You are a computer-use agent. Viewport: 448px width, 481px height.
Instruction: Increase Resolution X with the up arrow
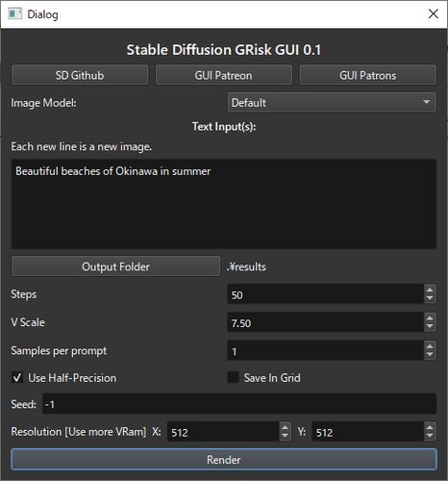[x=285, y=427]
